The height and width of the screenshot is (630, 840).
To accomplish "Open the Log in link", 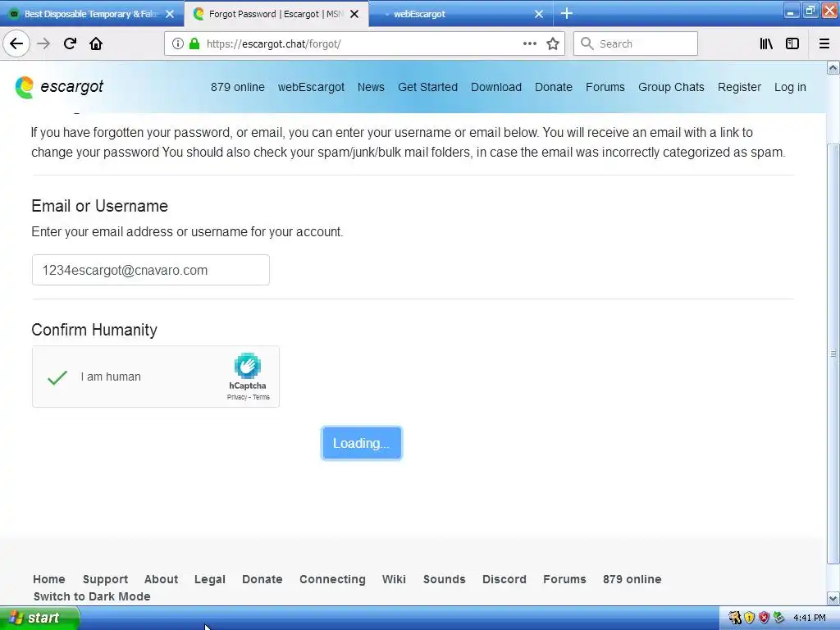I will (x=790, y=87).
